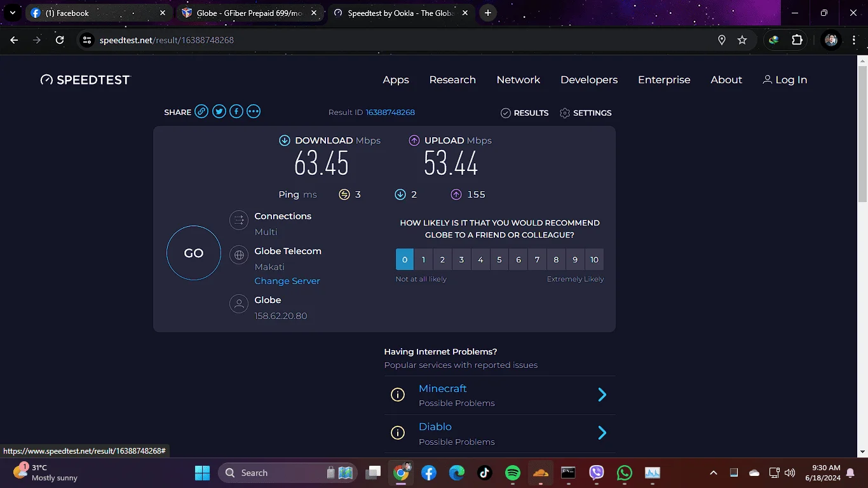Image resolution: width=868 pixels, height=488 pixels.
Task: Launch TikTok from the taskbar
Action: click(x=485, y=473)
